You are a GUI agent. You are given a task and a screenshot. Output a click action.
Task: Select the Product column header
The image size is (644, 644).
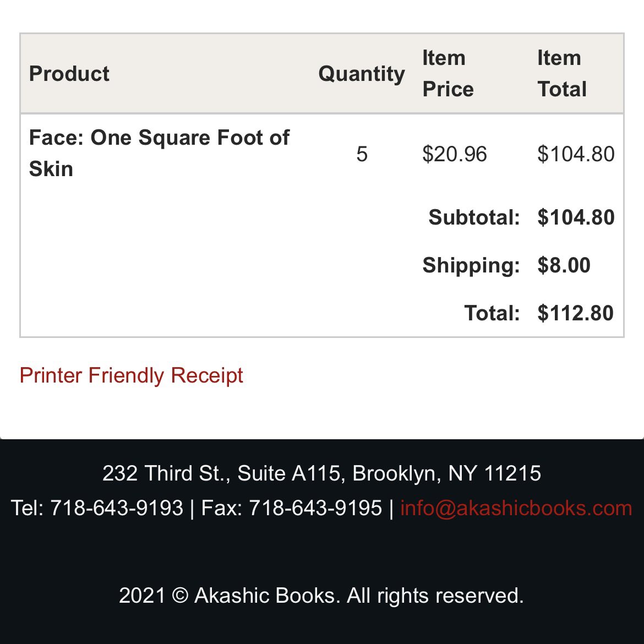69,74
